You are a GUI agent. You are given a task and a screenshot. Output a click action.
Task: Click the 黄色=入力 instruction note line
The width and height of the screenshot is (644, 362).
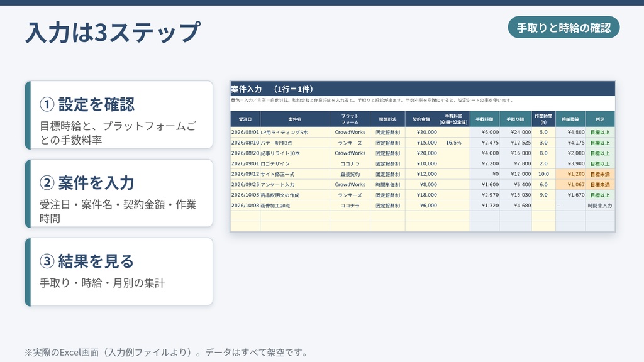pyautogui.click(x=372, y=100)
